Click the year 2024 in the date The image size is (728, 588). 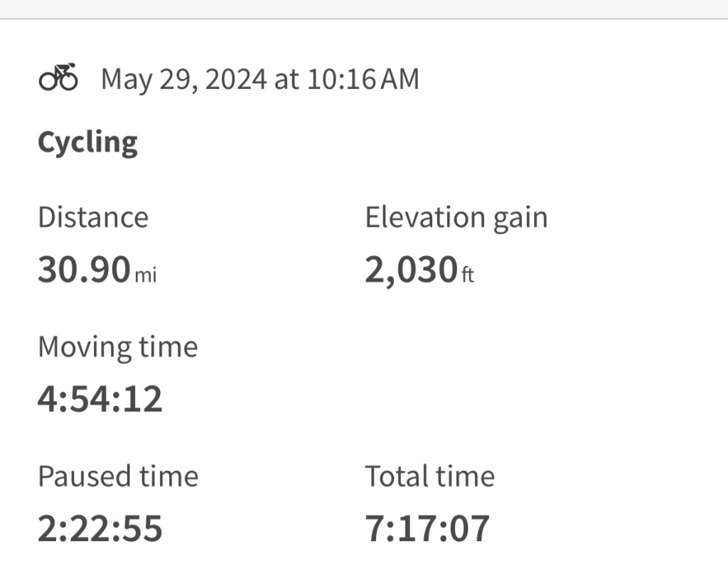point(235,79)
